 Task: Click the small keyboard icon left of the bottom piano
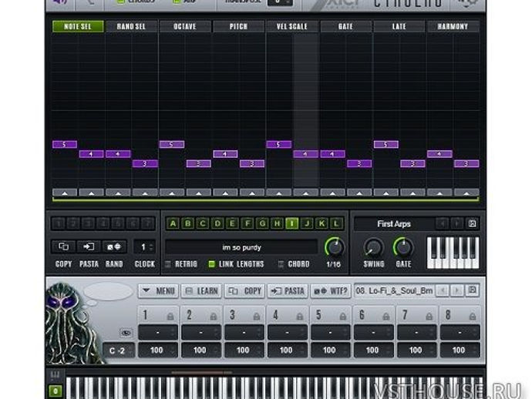tap(55, 375)
